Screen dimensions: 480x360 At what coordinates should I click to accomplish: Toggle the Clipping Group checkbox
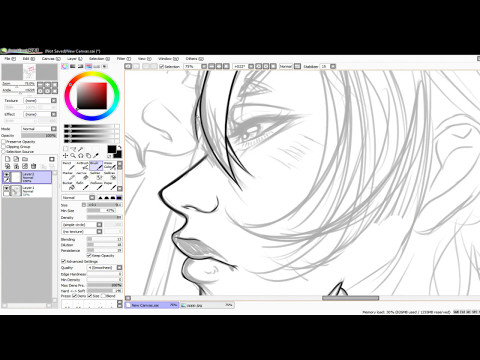(x=4, y=147)
